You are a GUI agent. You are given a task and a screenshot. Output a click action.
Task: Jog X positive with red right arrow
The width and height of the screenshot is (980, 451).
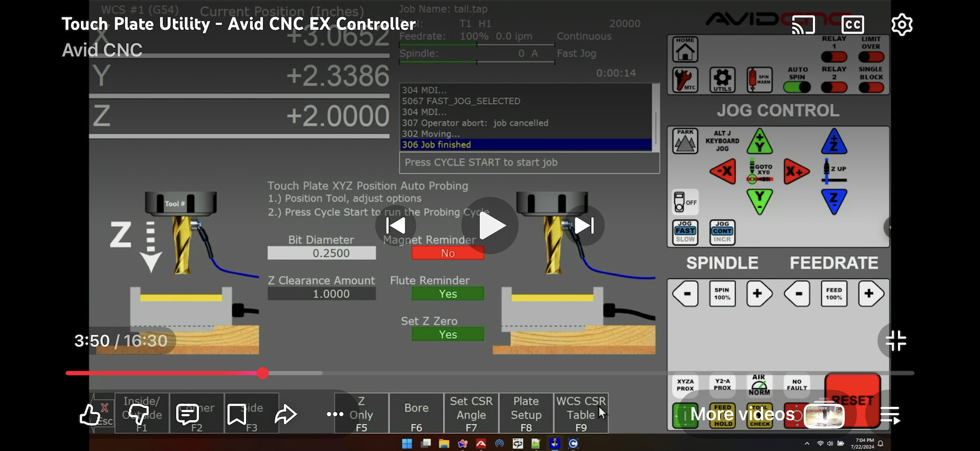pos(797,172)
